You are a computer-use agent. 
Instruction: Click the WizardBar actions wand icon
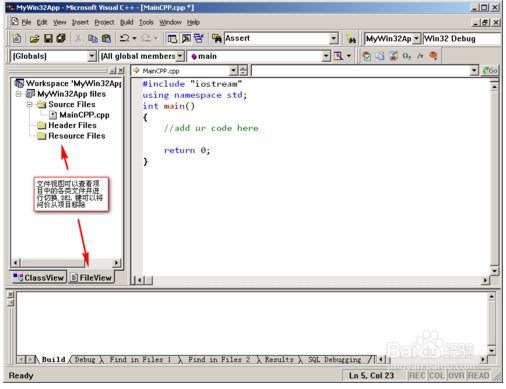pyautogui.click(x=338, y=56)
